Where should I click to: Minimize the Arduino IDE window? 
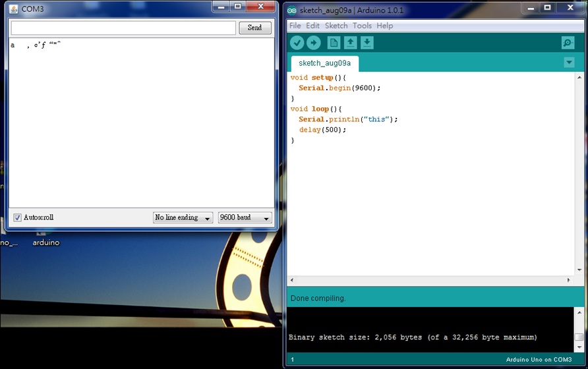[x=531, y=8]
